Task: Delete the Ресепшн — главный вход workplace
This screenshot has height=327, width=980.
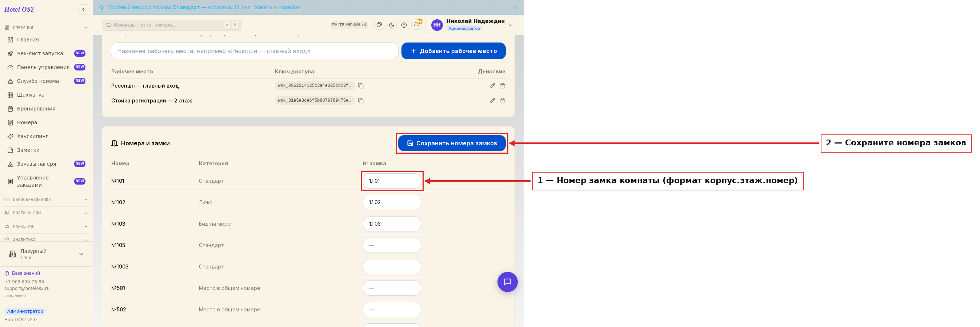Action: tap(502, 86)
